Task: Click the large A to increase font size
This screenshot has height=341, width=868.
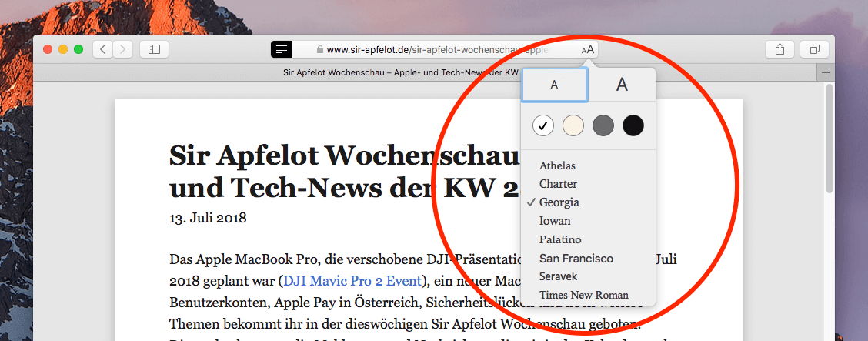Action: point(622,85)
